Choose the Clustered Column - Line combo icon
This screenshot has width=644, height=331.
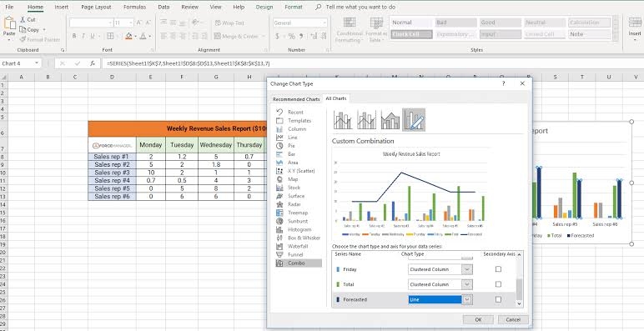(343, 120)
